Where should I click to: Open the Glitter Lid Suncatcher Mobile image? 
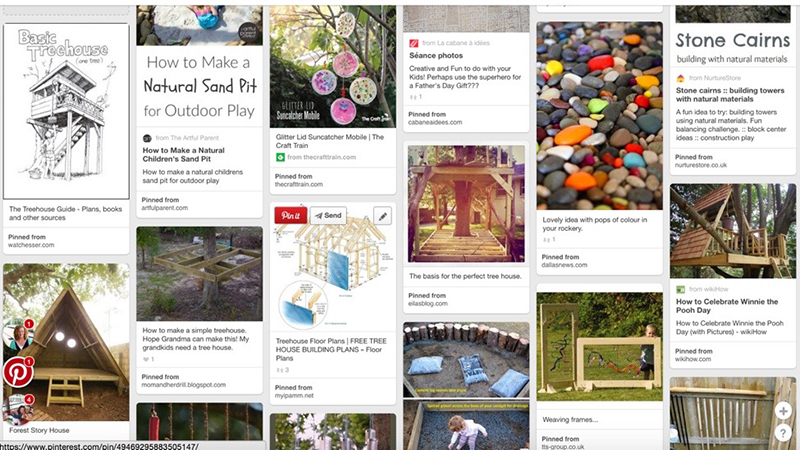tap(333, 66)
